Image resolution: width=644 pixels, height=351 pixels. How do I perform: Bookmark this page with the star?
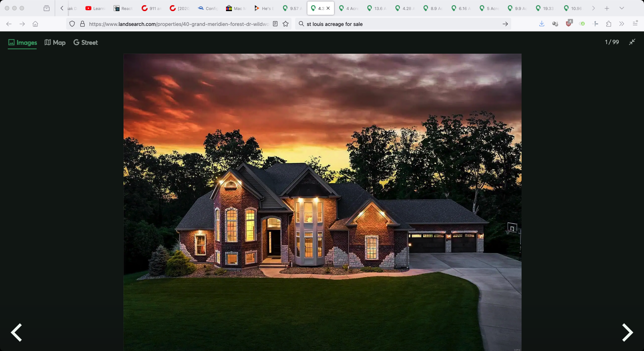point(286,24)
